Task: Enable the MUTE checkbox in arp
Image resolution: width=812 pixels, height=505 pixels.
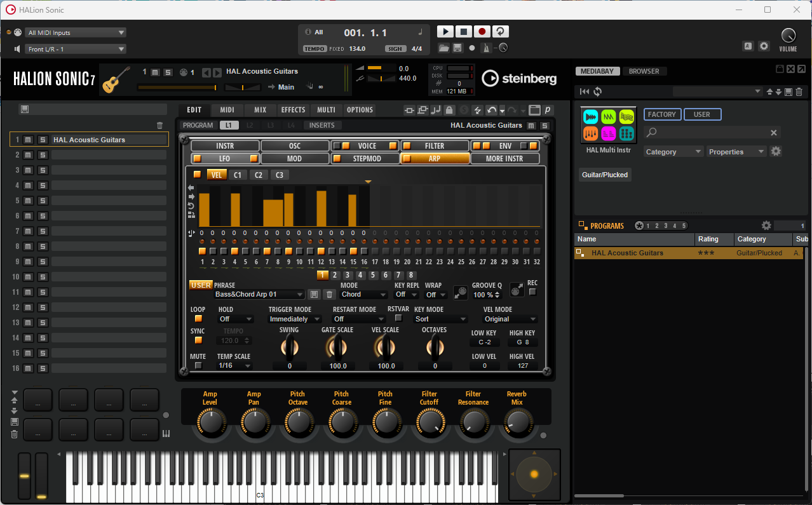Action: coord(198,366)
